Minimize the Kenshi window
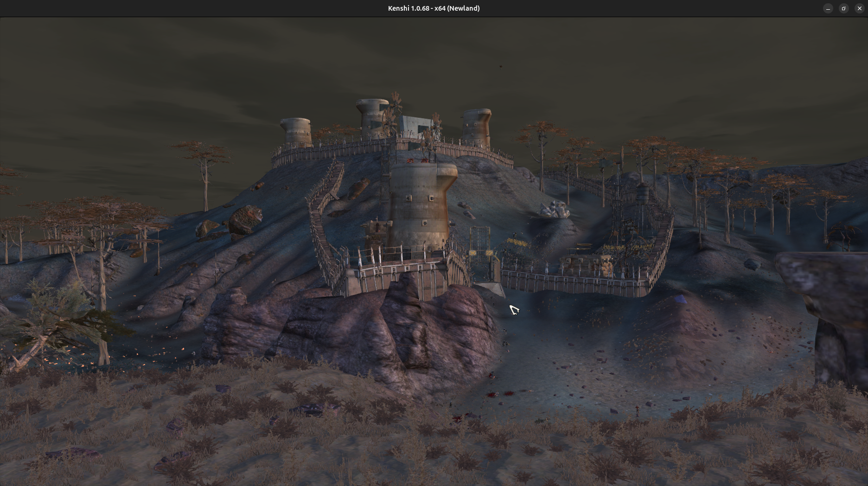Screen dimensions: 868x486 pyautogui.click(x=828, y=8)
